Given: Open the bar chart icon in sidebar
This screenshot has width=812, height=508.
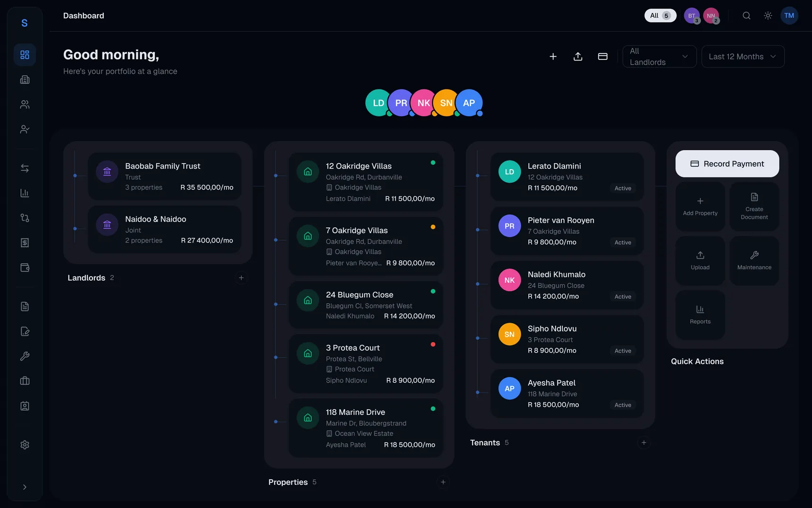Looking at the screenshot, I should [25, 193].
